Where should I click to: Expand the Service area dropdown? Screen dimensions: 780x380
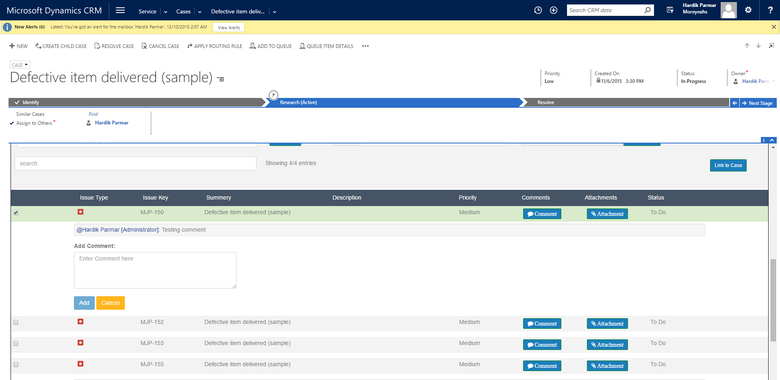(x=166, y=11)
